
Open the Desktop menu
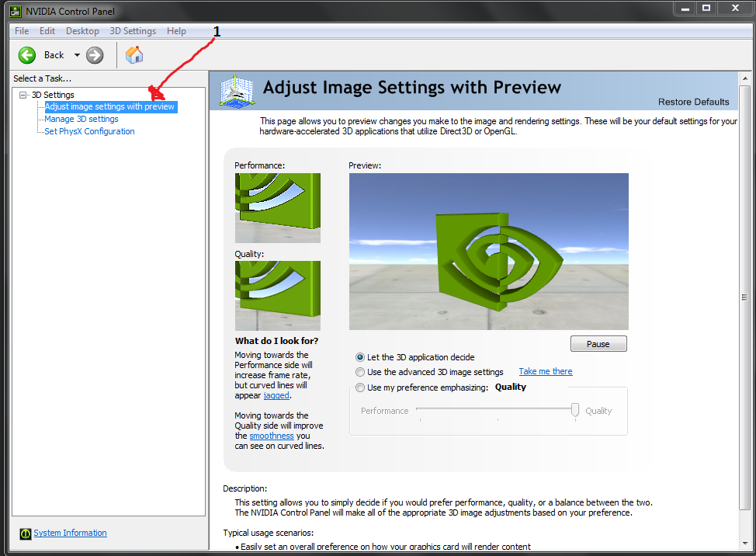(82, 31)
